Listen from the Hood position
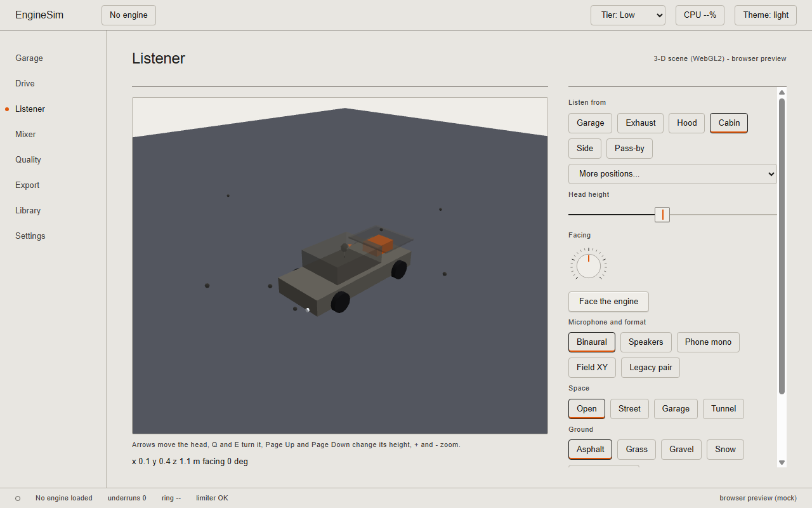Viewport: 812px width, 508px height. 687,123
